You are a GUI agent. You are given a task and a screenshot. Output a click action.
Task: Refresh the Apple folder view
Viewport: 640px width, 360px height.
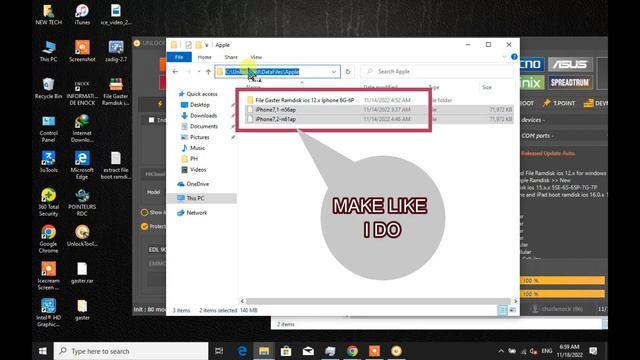coord(348,71)
